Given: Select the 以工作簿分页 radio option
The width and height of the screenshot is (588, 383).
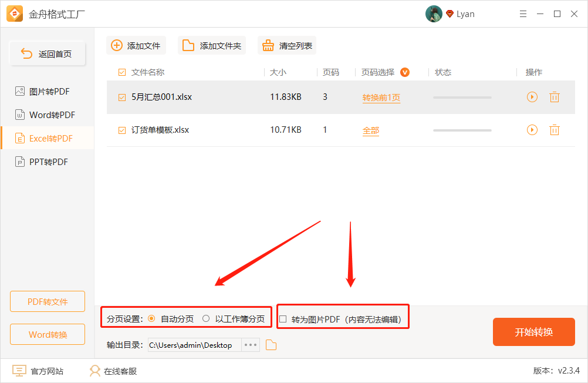Looking at the screenshot, I should (206, 317).
